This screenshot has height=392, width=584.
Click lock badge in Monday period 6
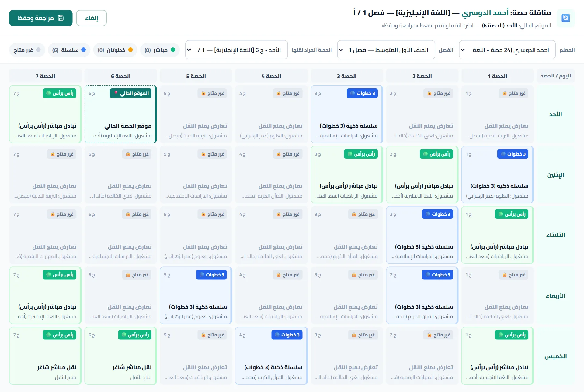[x=137, y=154]
